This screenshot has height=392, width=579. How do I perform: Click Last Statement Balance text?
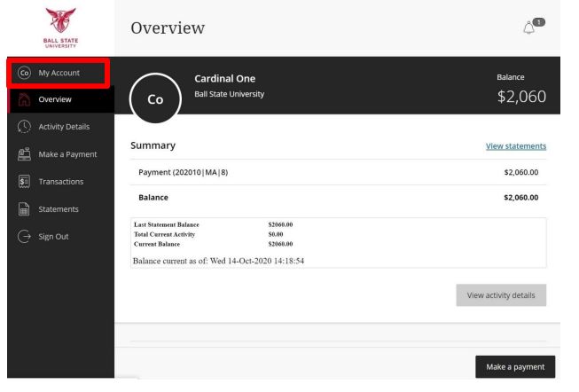(167, 224)
